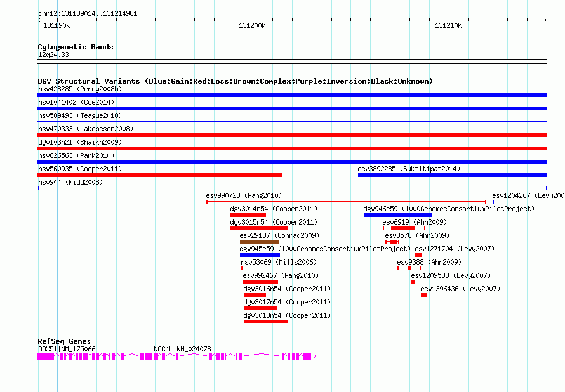Select the 12q24.33 band label
The image size is (565, 392).
53,55
